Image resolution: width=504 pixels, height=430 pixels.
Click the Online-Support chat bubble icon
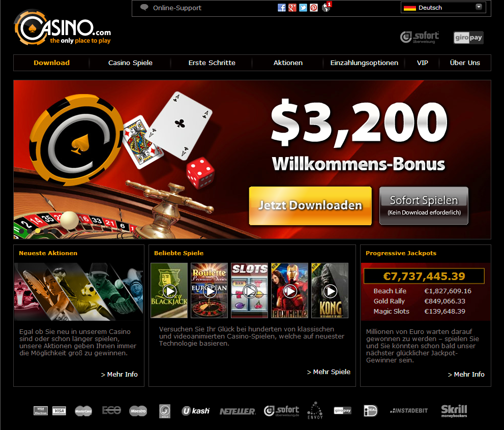144,8
